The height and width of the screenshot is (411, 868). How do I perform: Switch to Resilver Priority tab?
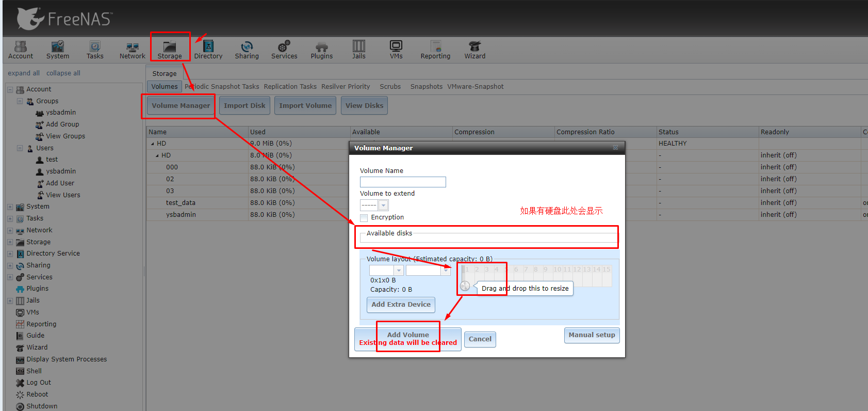click(346, 87)
